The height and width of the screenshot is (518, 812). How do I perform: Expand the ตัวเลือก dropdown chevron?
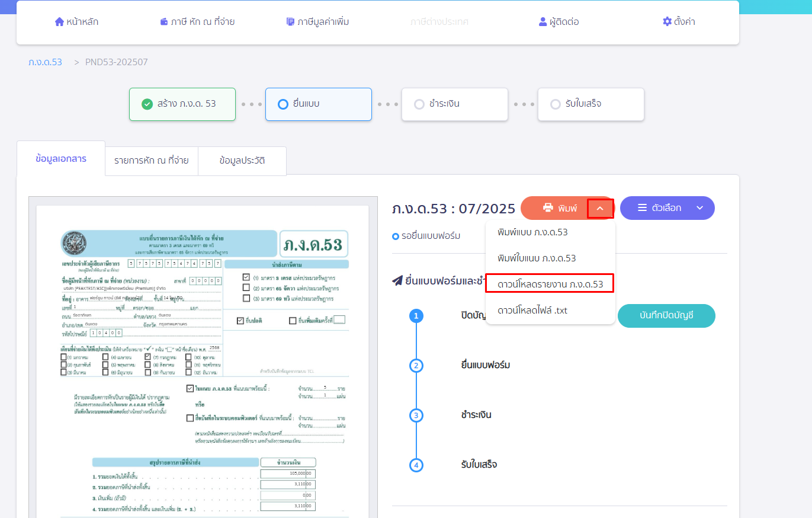click(699, 208)
